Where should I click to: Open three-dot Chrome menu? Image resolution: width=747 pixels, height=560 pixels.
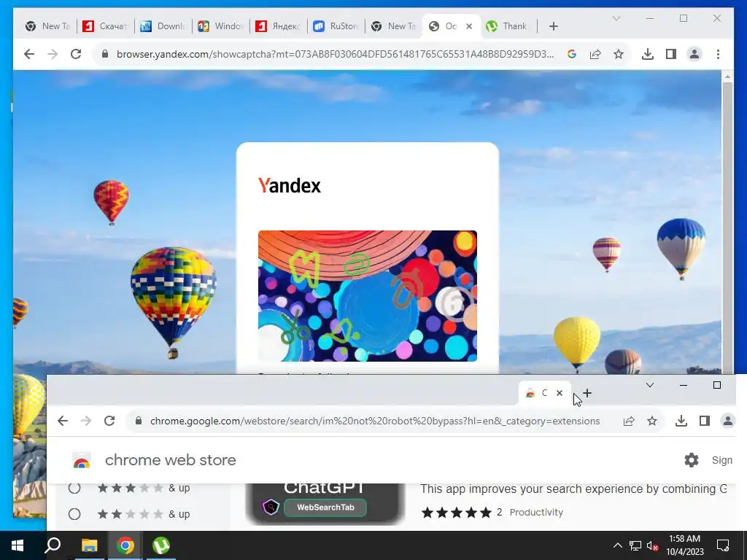718,54
